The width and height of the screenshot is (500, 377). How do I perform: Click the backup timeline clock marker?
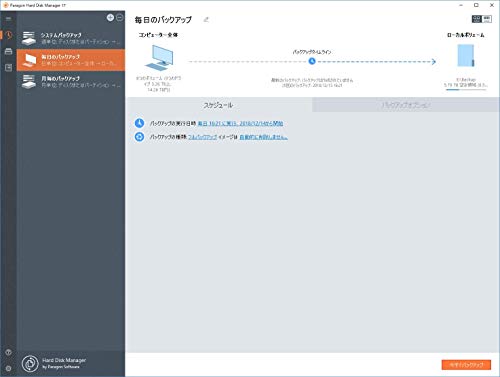click(x=312, y=61)
